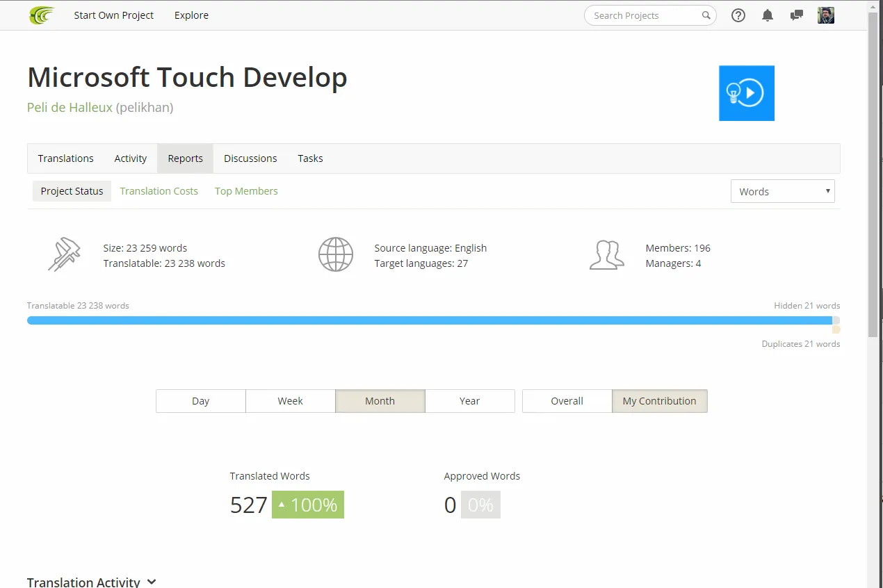Expand the Translation Activity section chevron
883x588 pixels.
(152, 582)
